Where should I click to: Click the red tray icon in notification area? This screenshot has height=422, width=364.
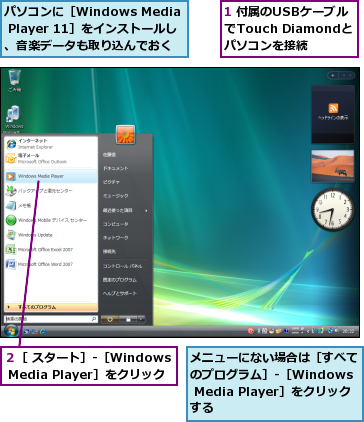click(251, 331)
